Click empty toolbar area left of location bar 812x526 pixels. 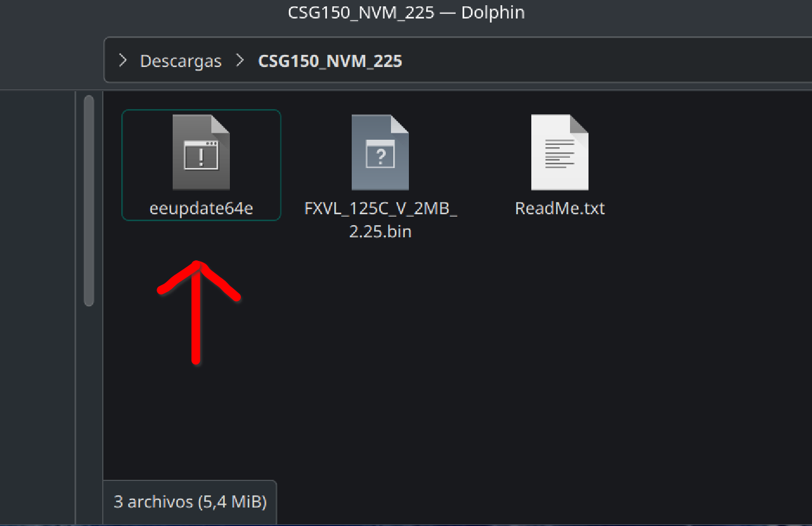click(51, 60)
